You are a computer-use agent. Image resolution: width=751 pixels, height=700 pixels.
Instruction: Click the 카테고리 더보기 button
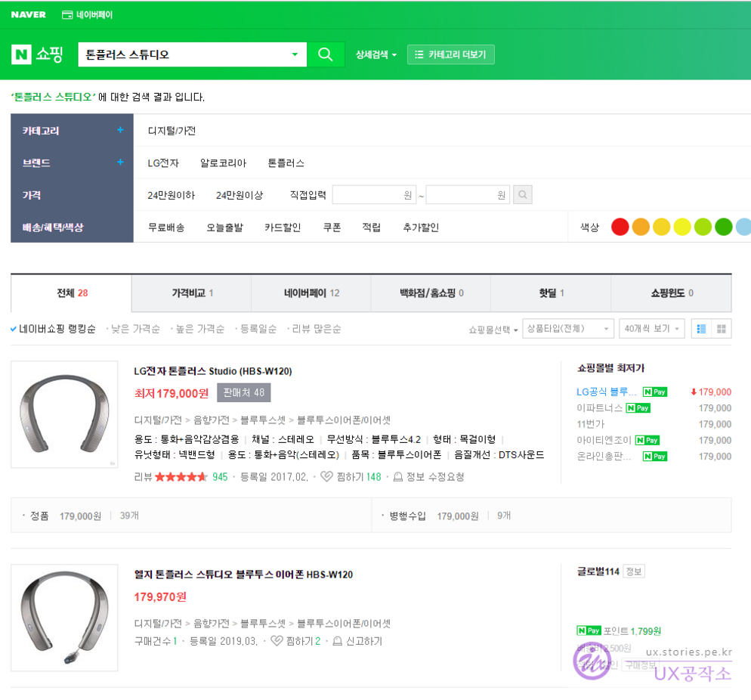pos(451,54)
